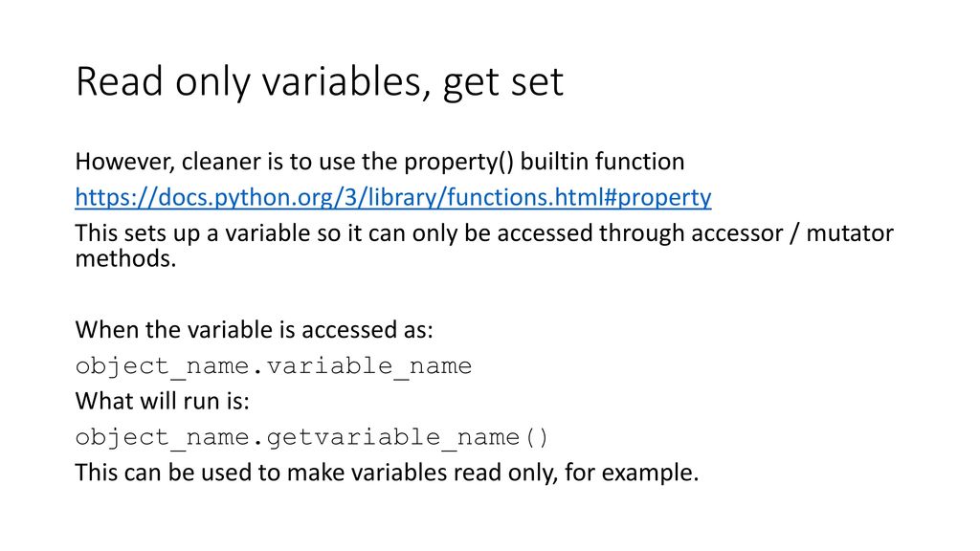Click the words 'builtin function' in the first line
Viewport: 980px width, 551px height.
click(602, 162)
